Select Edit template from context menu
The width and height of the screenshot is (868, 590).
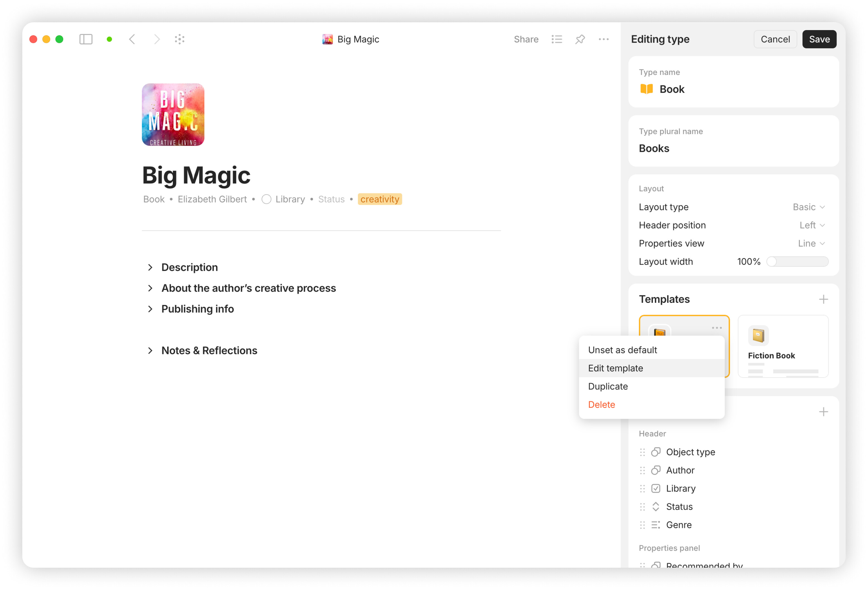(x=615, y=368)
